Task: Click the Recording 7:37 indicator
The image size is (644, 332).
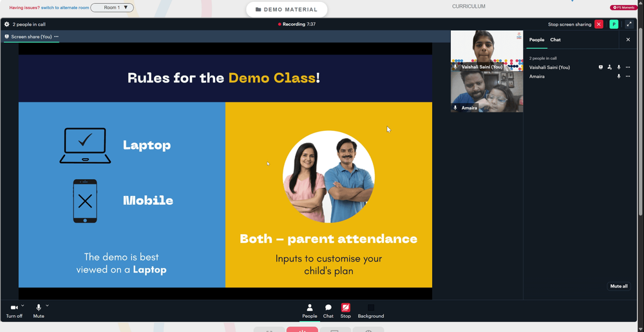Action: point(296,24)
